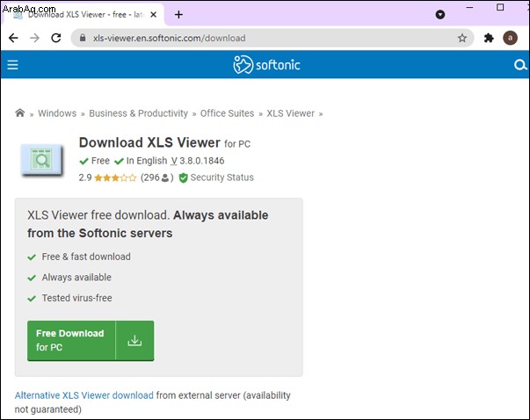Click 'Always available' list item
The image size is (530, 420).
76,278
